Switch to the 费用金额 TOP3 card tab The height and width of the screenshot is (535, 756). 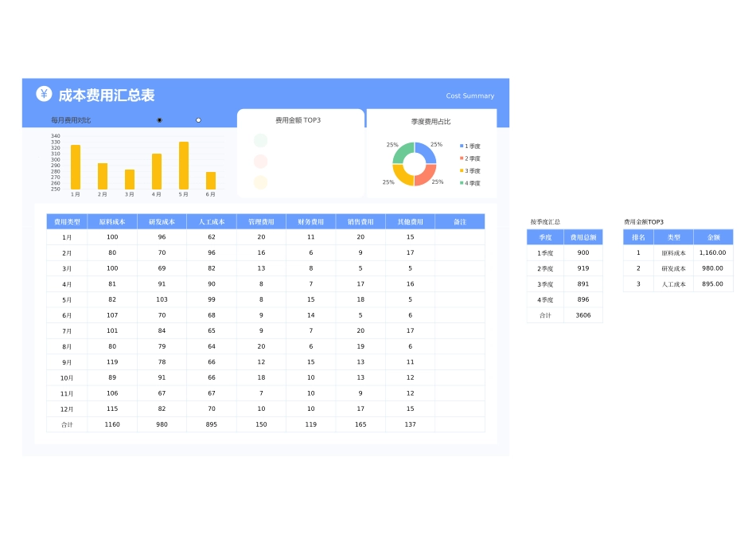[300, 120]
